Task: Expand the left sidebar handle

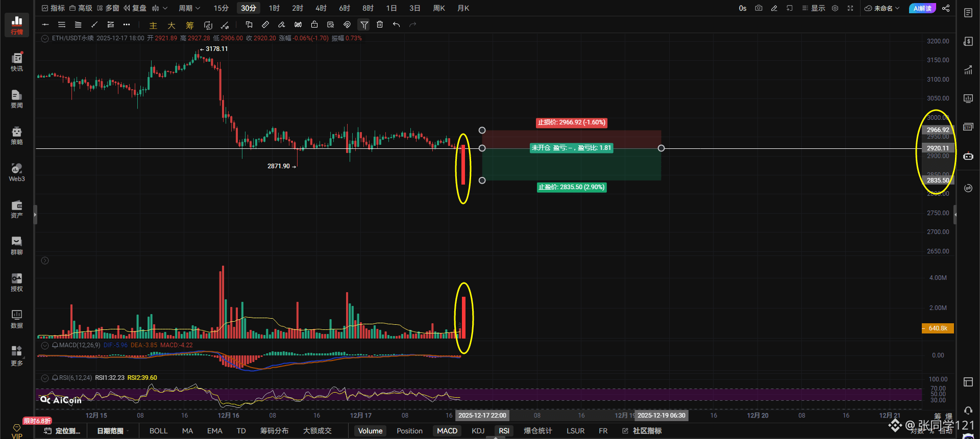Action: [x=35, y=215]
